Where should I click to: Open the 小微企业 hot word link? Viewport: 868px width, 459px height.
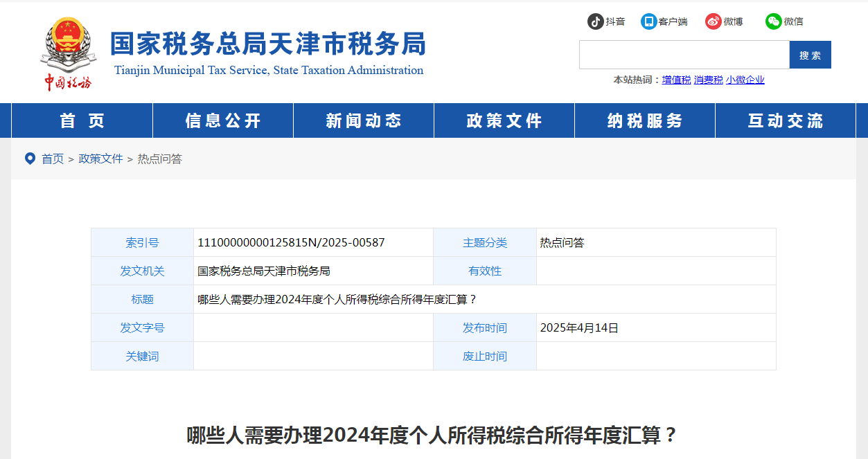(x=745, y=80)
